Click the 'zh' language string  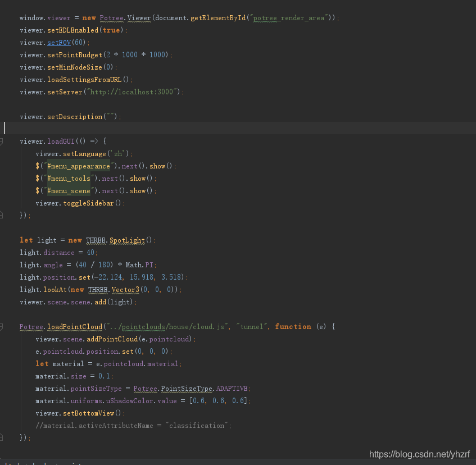pos(118,154)
